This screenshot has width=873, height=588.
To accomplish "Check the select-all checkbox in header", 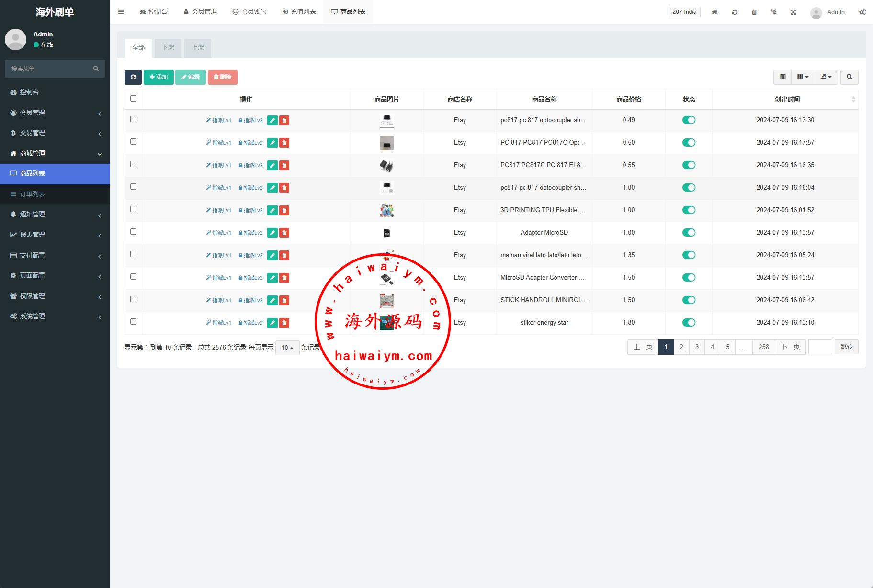I will (133, 99).
